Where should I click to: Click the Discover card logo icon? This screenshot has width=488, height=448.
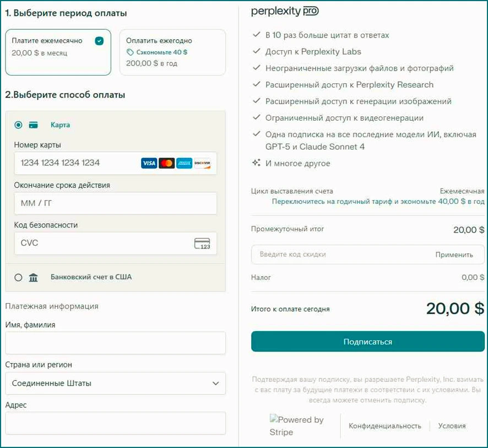pyautogui.click(x=202, y=163)
